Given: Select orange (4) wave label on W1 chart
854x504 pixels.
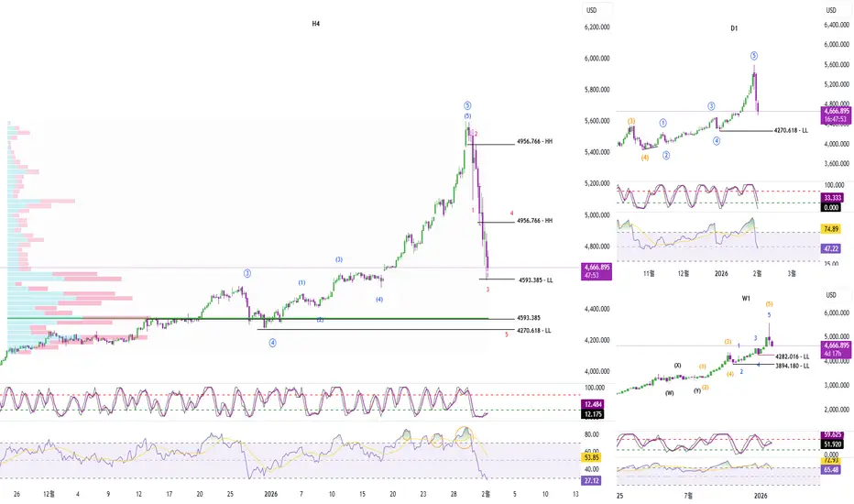Looking at the screenshot, I should coord(729,374).
